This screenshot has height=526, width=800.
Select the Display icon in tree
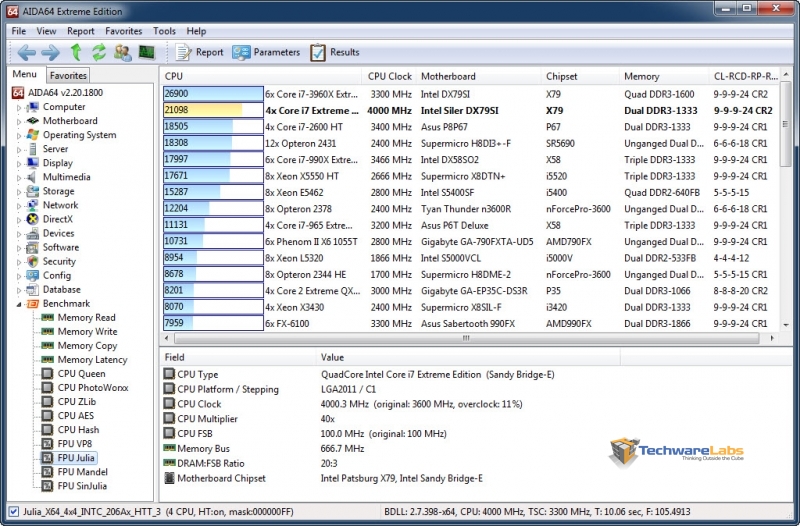coord(33,163)
